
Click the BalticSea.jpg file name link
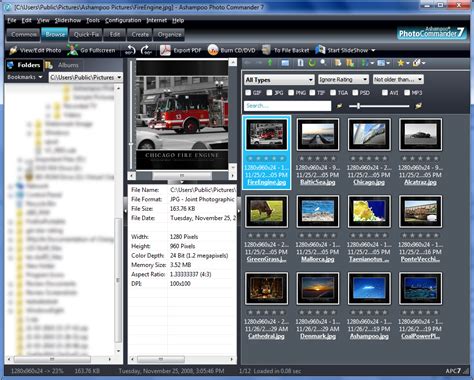pos(318,182)
